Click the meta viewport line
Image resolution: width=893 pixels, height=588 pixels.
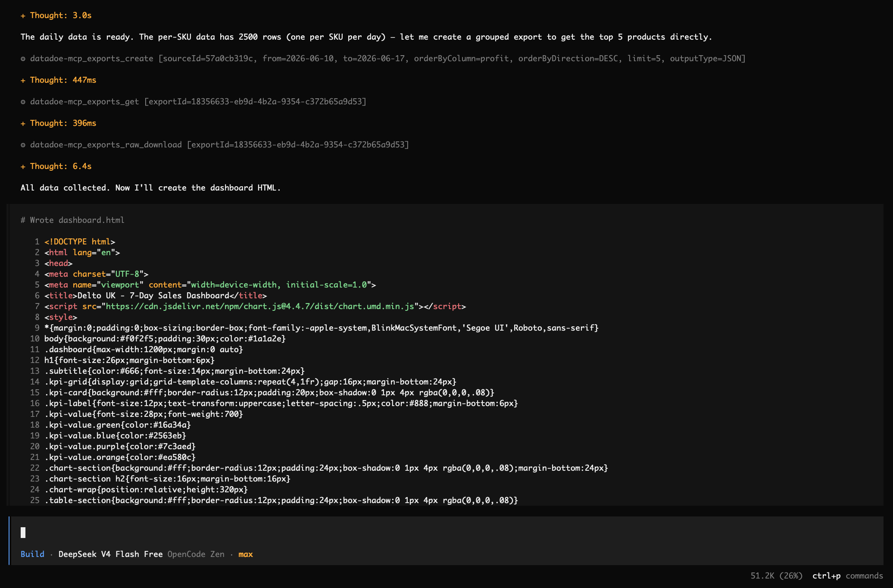tap(210, 285)
